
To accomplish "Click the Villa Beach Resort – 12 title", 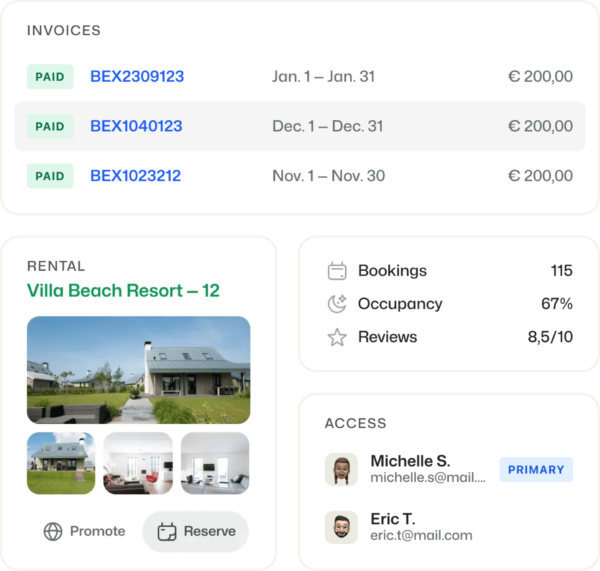I will tap(123, 291).
